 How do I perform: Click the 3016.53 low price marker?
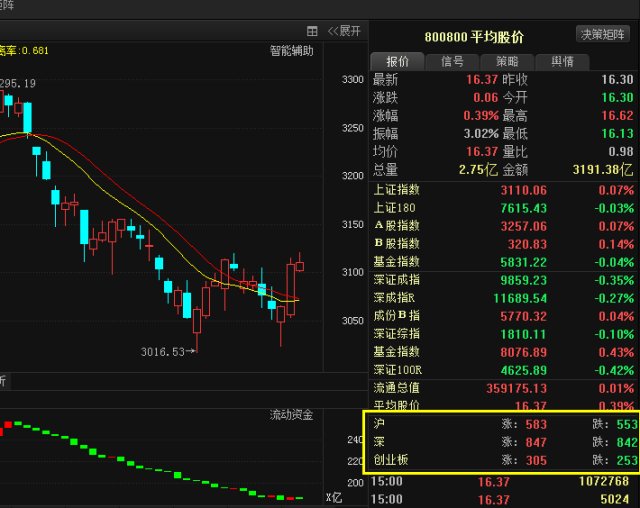[165, 352]
